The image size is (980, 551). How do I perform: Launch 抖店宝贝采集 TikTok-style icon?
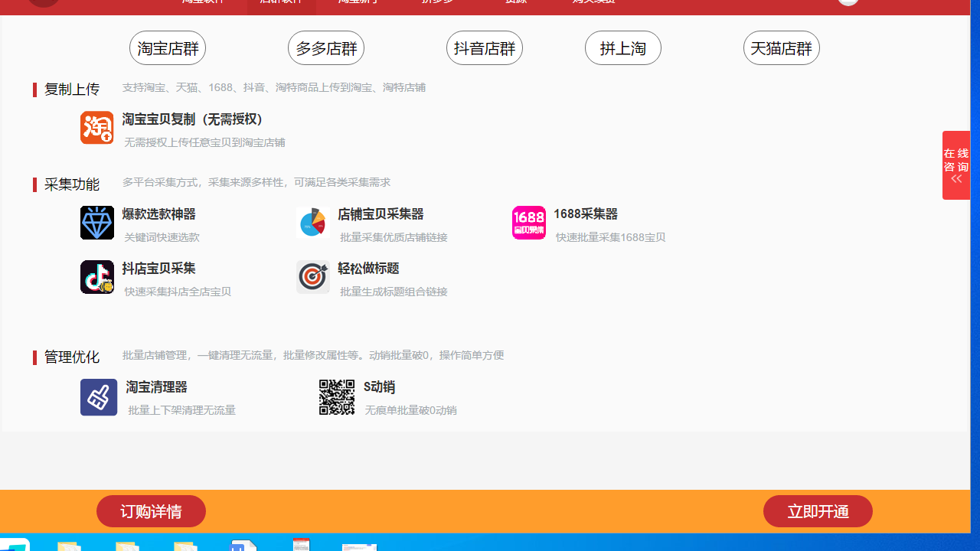click(x=96, y=277)
